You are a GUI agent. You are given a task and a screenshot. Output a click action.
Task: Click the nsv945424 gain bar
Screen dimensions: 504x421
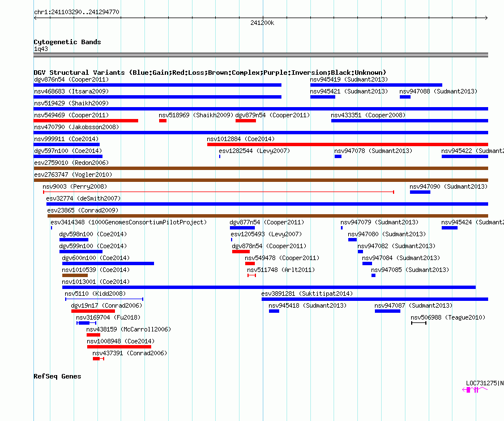pos(450,228)
